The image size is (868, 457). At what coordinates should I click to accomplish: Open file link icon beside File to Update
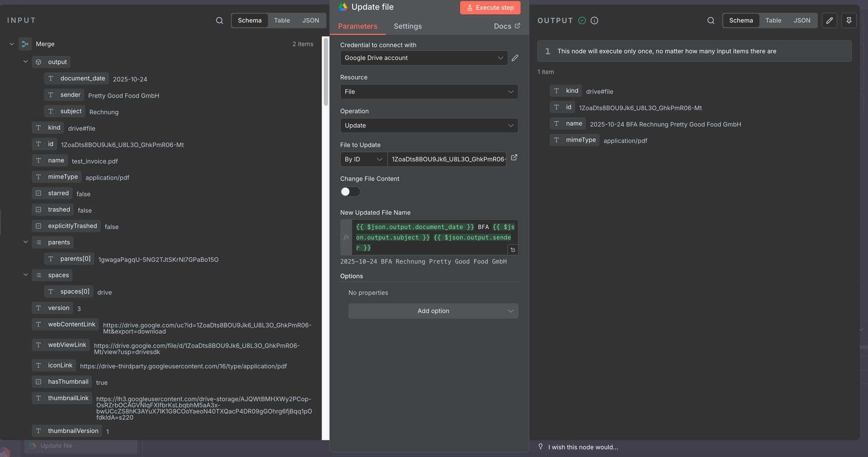coord(514,158)
